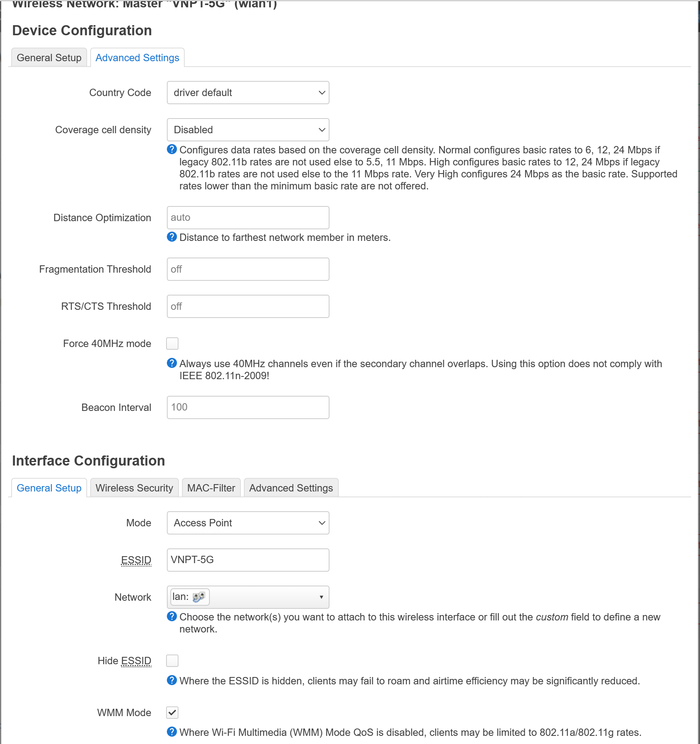Click the ESSID field containing VNPT-5G
700x744 pixels.
tap(248, 560)
